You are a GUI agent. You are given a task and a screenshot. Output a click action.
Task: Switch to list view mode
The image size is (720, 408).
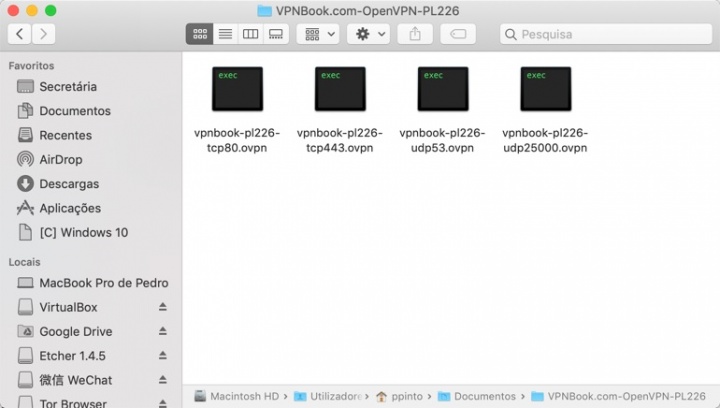coord(225,34)
